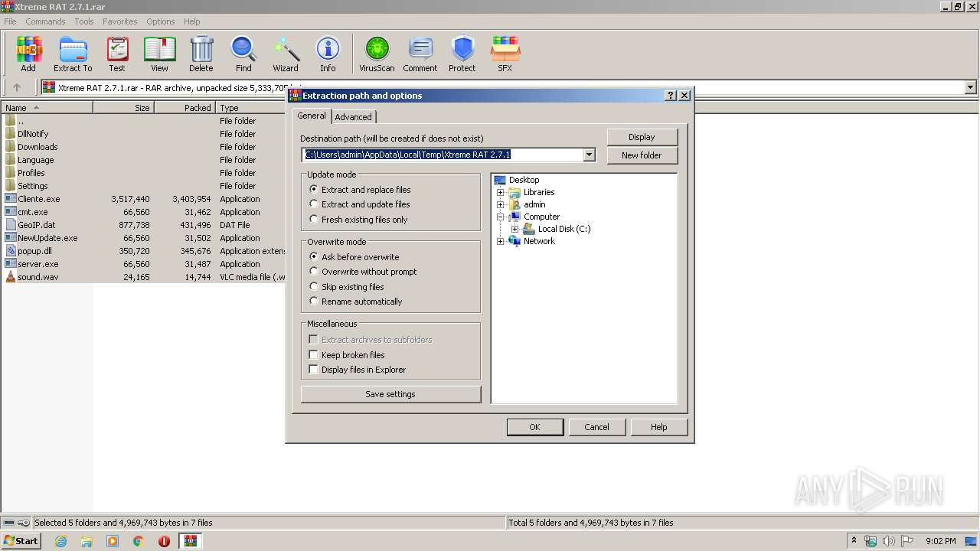Click the Test archive icon

tap(117, 54)
